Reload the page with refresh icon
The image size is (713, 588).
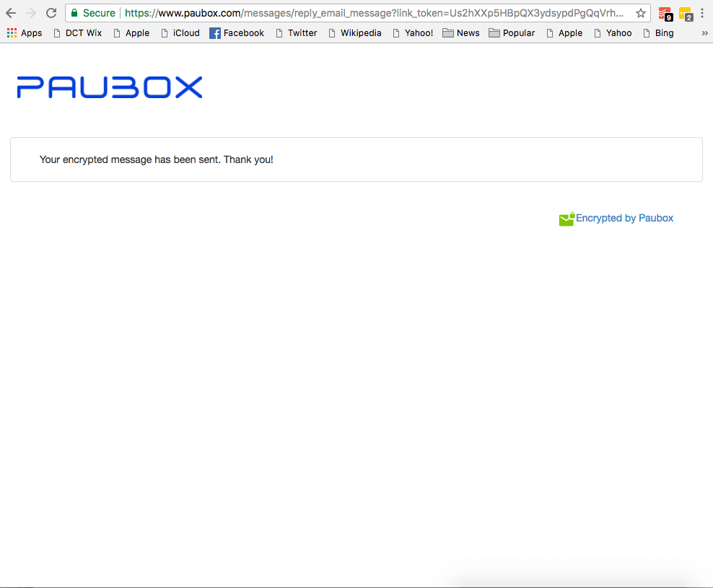click(x=51, y=13)
